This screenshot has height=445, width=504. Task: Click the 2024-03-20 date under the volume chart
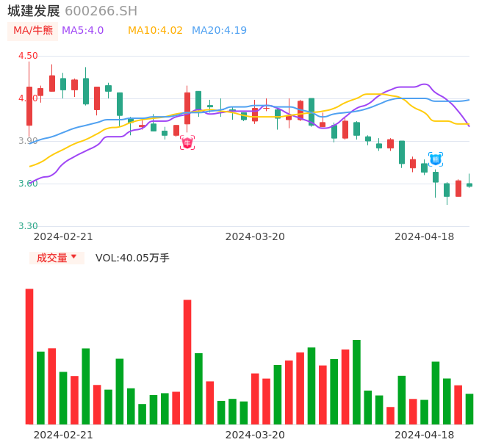point(255,435)
